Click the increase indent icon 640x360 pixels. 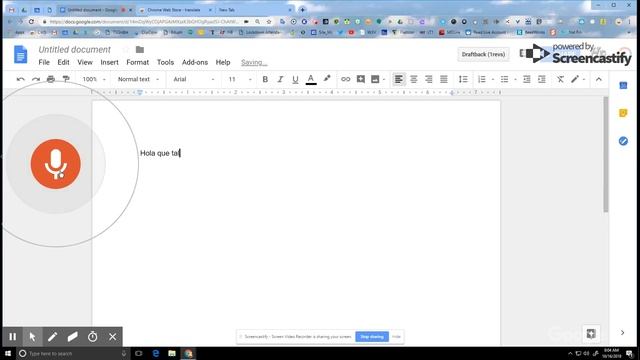(542, 79)
